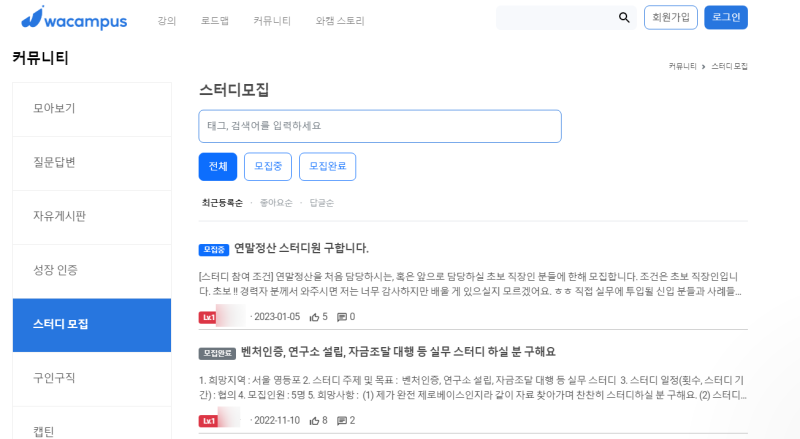The height and width of the screenshot is (439, 800).
Task: Click the 회원가입 button
Action: tap(670, 17)
